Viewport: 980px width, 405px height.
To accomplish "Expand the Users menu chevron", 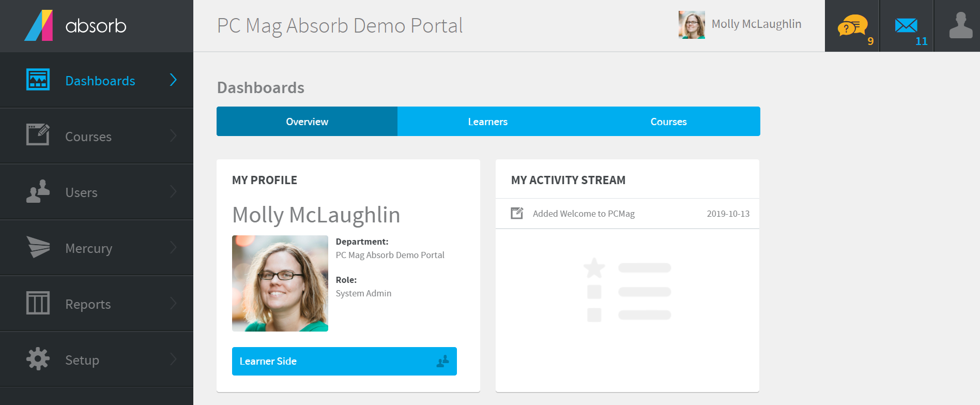I will pyautogui.click(x=173, y=191).
